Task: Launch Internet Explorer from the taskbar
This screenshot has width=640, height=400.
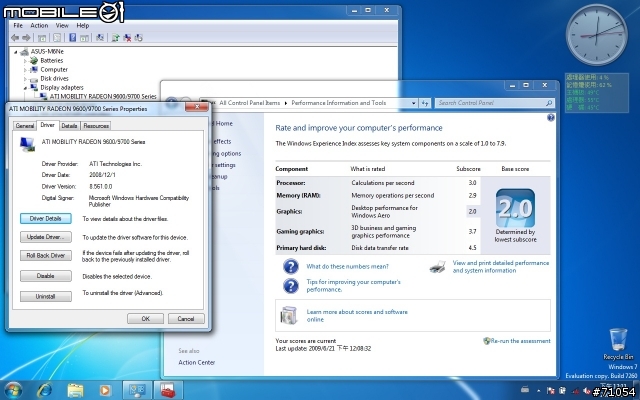Action: click(x=44, y=390)
